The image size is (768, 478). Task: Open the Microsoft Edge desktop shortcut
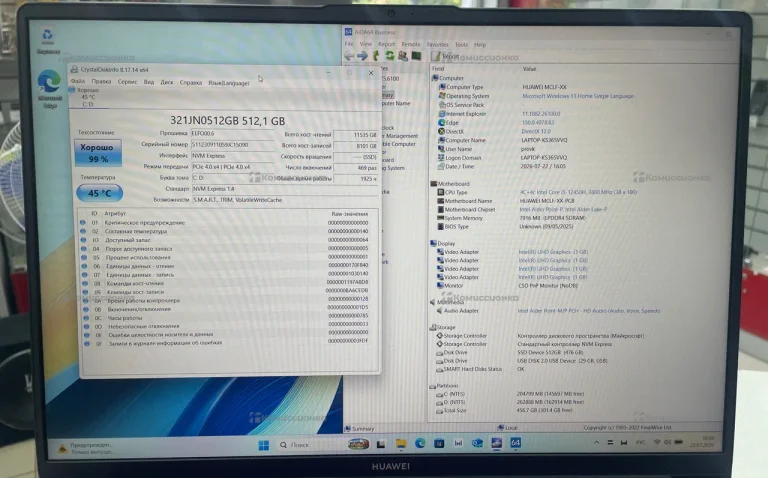pos(49,89)
